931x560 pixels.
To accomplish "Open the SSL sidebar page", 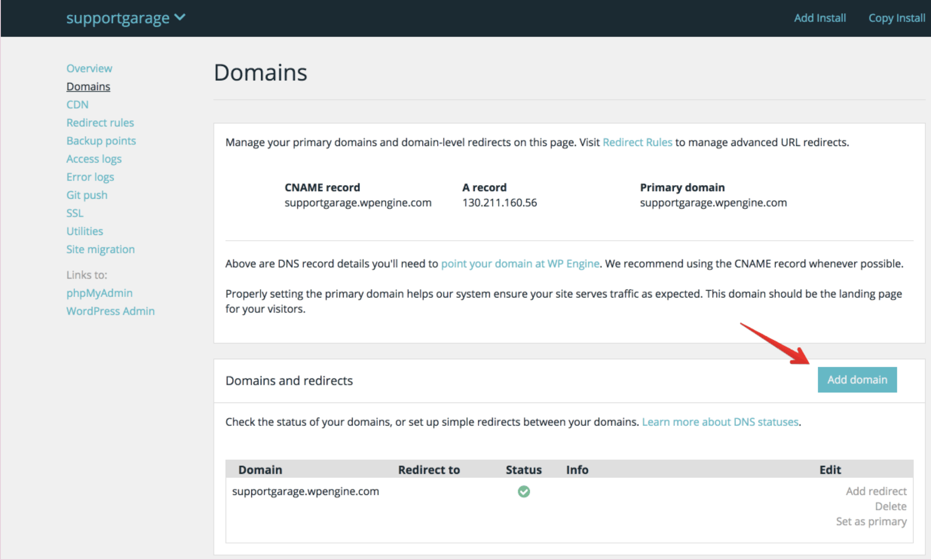I will 75,213.
